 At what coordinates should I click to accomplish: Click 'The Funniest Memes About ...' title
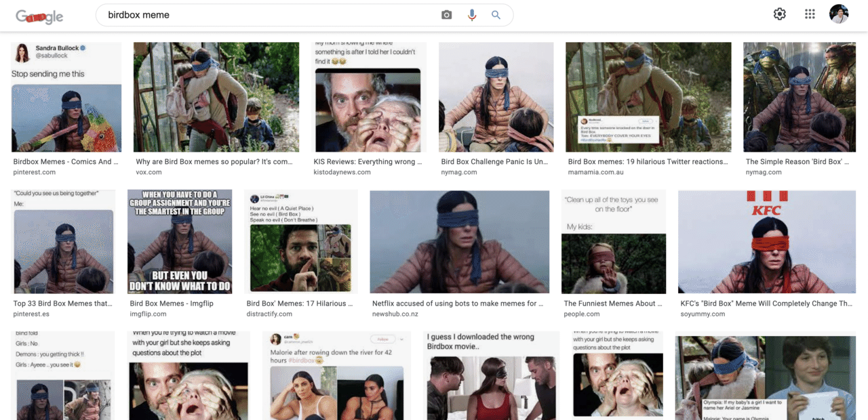point(612,303)
